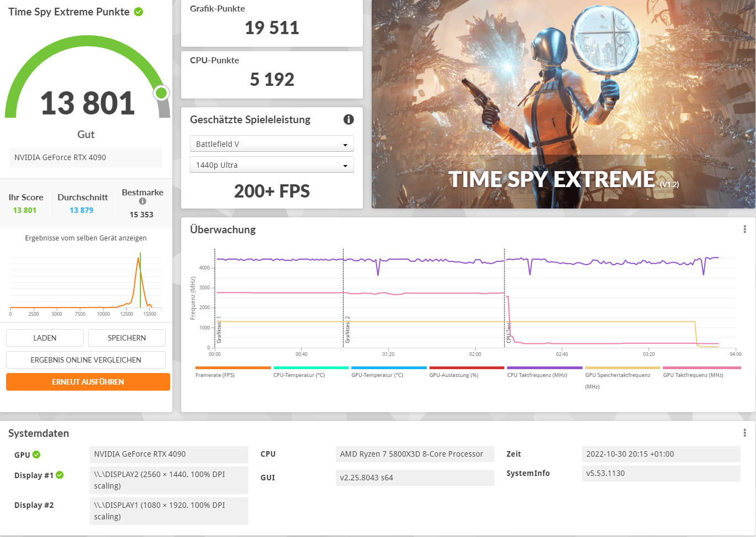Viewport: 756px width, 537px height.
Task: Click the Durchschnitt value 13 879
Action: 81,210
